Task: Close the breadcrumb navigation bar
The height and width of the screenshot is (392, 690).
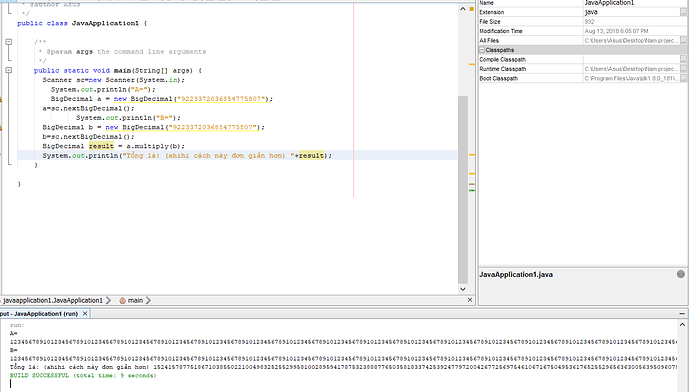Action: click(x=470, y=300)
